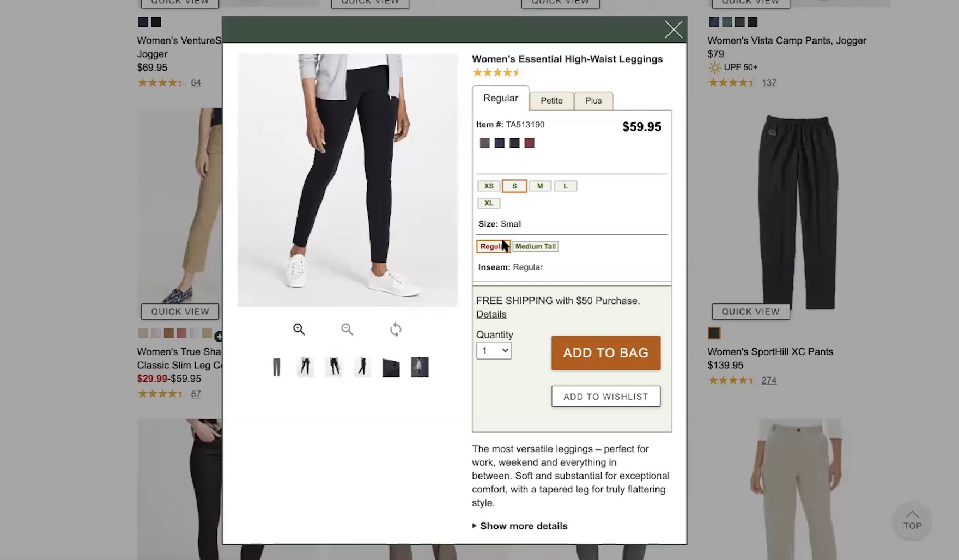Click Add to Wishlist button
The height and width of the screenshot is (560, 959).
[605, 397]
